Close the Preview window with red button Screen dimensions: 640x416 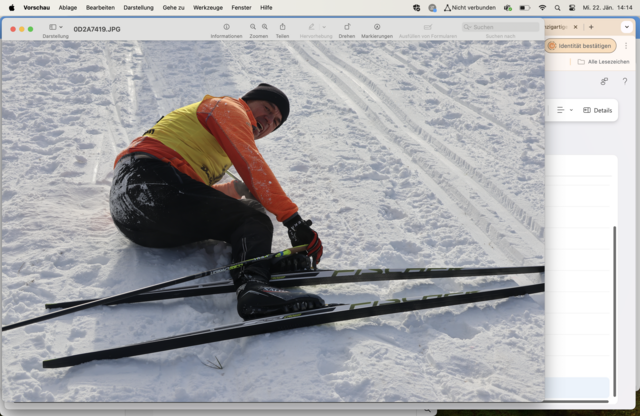13,29
